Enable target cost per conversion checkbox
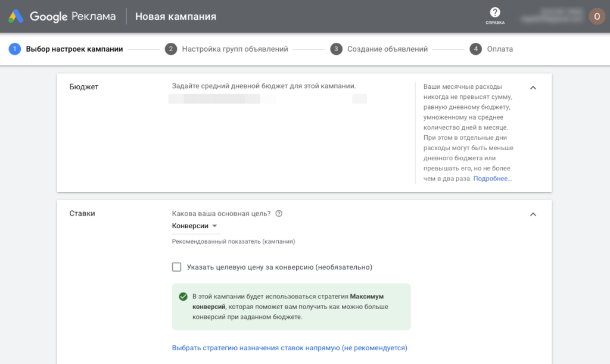 [176, 267]
